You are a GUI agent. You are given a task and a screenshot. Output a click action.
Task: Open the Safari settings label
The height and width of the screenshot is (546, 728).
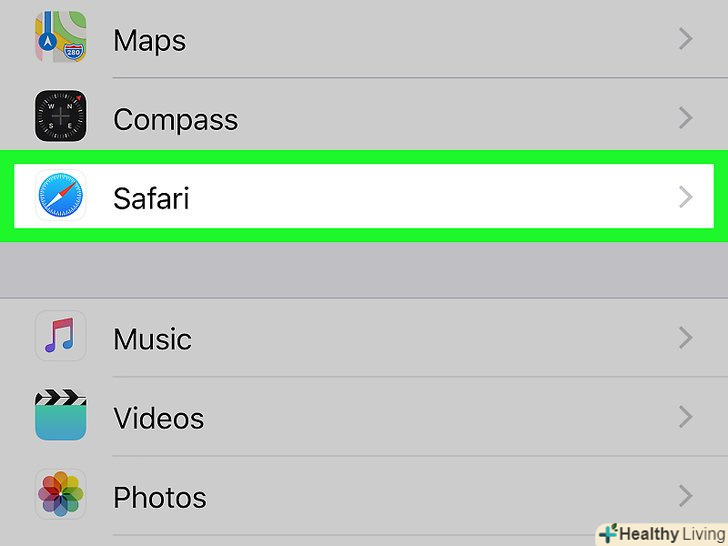151,198
